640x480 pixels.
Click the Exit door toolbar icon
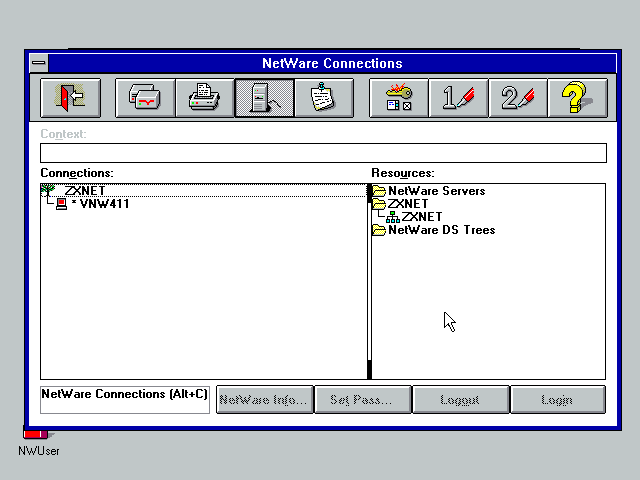(x=71, y=98)
